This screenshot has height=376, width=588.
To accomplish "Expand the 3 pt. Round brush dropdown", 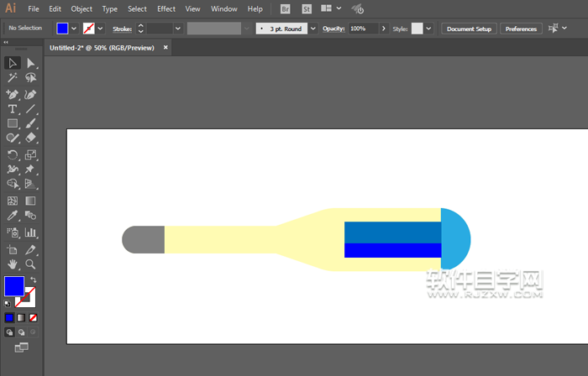I will point(313,29).
